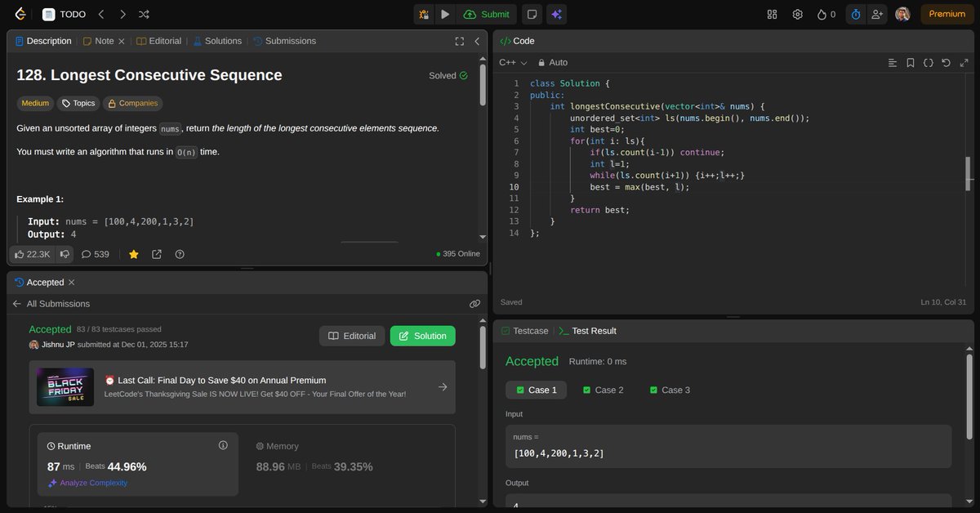Collapse the description panel chevron
This screenshot has height=513, width=980.
pyautogui.click(x=477, y=41)
